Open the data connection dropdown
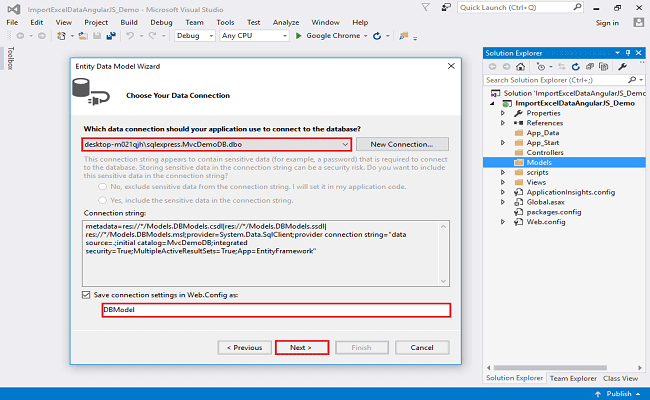 (345, 144)
